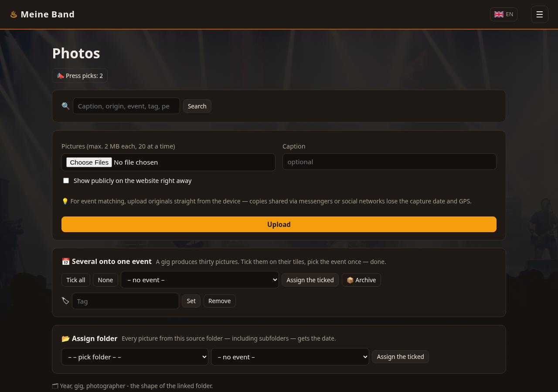Click 'Assign the ticked' next to Archive

click(x=310, y=280)
